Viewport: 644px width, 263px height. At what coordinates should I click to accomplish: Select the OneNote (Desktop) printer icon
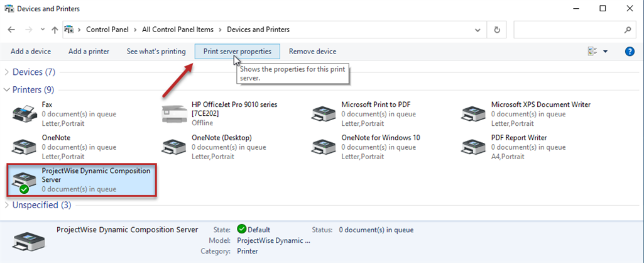[x=175, y=147]
